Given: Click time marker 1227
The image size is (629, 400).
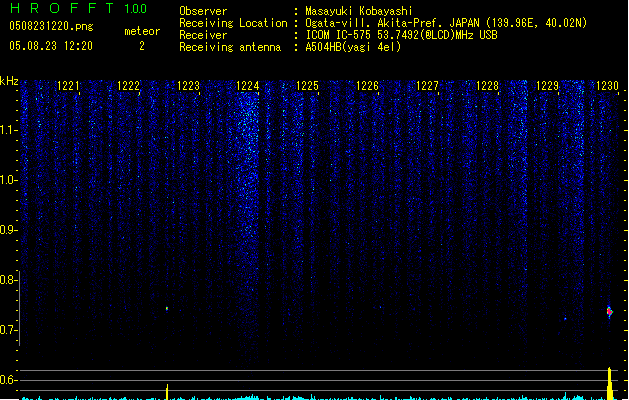Looking at the screenshot, I should [427, 86].
